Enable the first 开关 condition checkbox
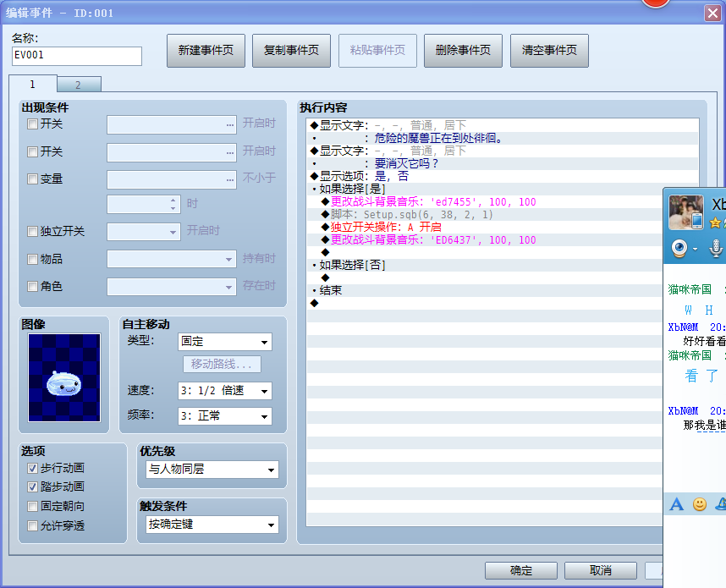 coord(32,124)
